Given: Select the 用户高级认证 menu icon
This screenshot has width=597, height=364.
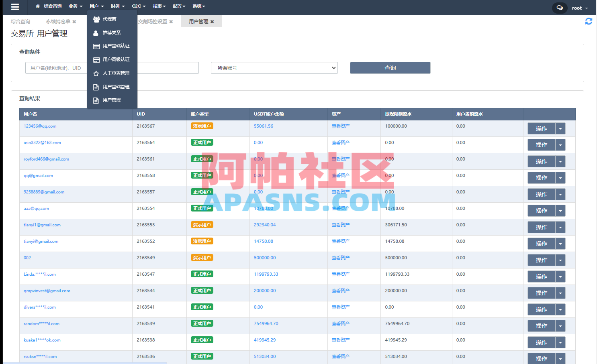Looking at the screenshot, I should tap(96, 59).
